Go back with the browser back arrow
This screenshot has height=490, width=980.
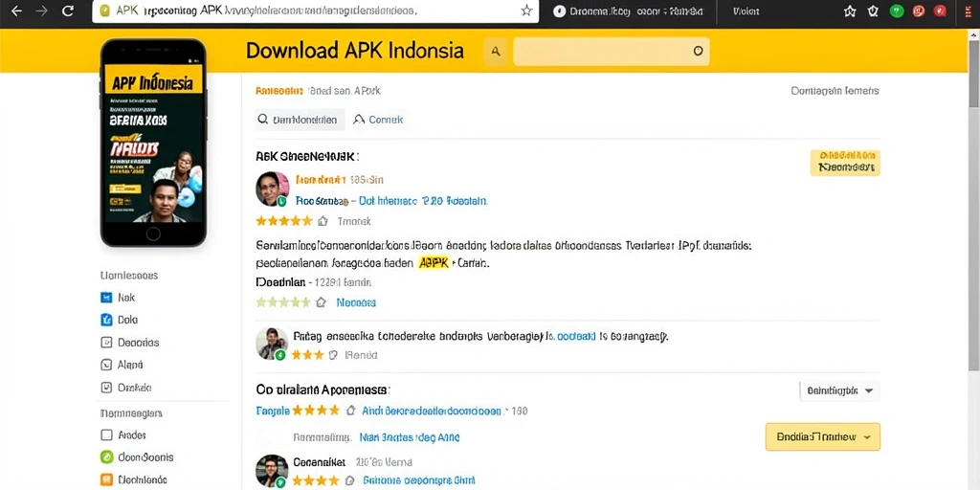[16, 11]
